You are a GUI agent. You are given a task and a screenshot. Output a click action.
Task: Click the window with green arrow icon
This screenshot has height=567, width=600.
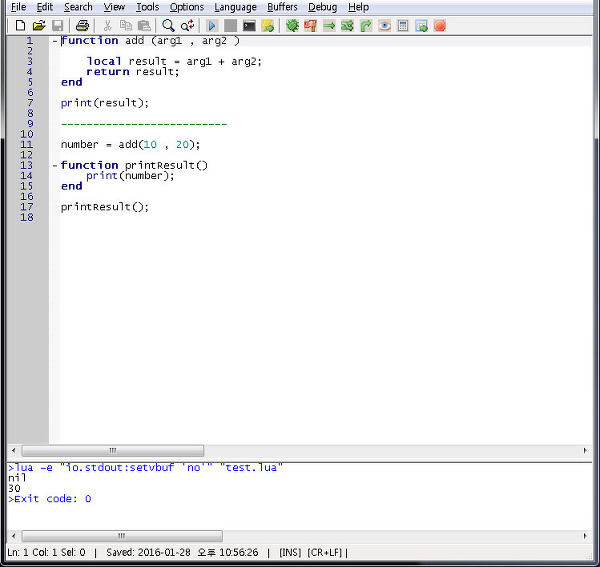[x=421, y=26]
